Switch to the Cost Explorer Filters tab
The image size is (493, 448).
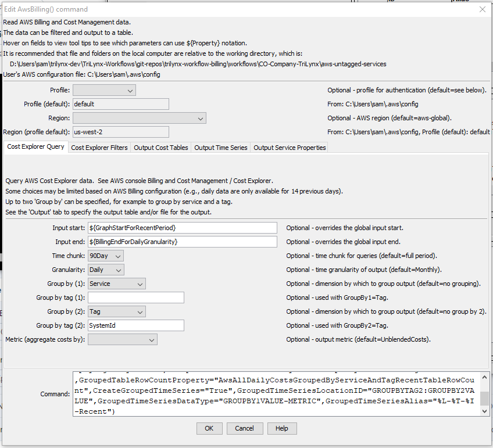pyautogui.click(x=99, y=148)
